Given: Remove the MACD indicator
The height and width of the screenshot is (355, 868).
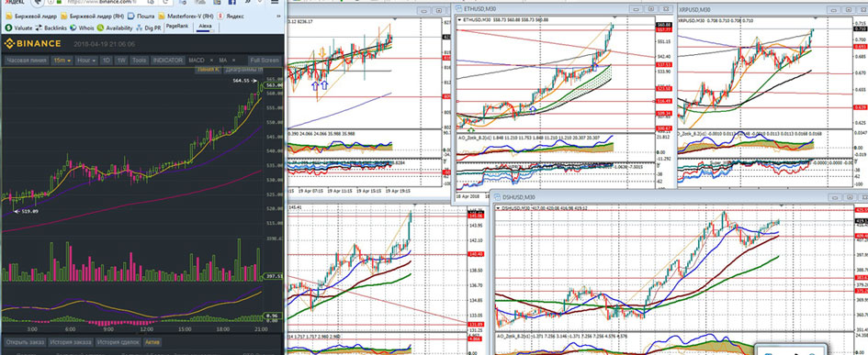Looking at the screenshot, I should tap(211, 61).
